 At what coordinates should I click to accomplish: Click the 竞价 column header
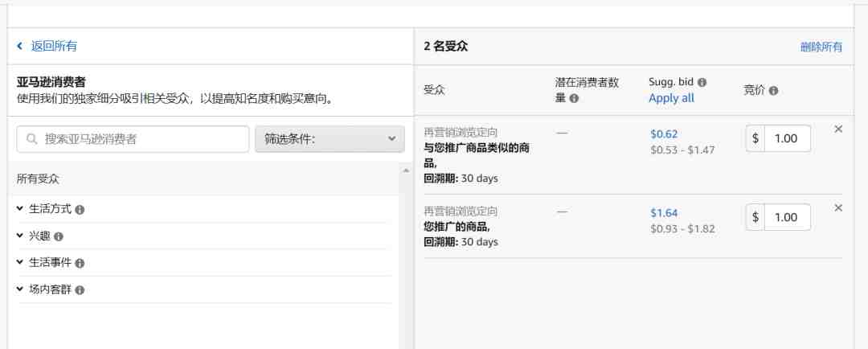(753, 90)
